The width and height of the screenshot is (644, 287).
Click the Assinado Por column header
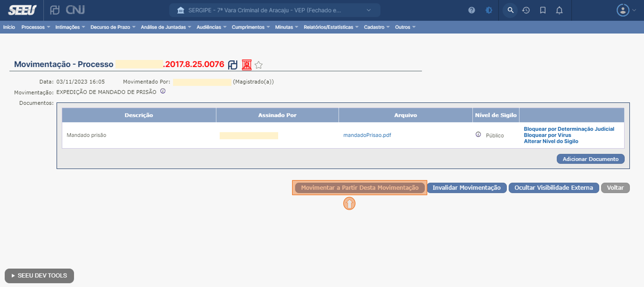point(277,115)
